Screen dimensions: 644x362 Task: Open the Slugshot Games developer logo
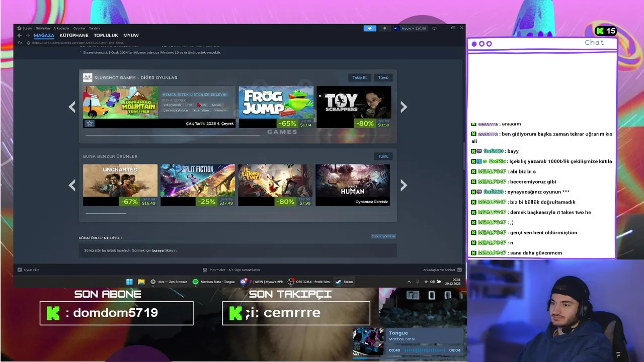coord(88,77)
